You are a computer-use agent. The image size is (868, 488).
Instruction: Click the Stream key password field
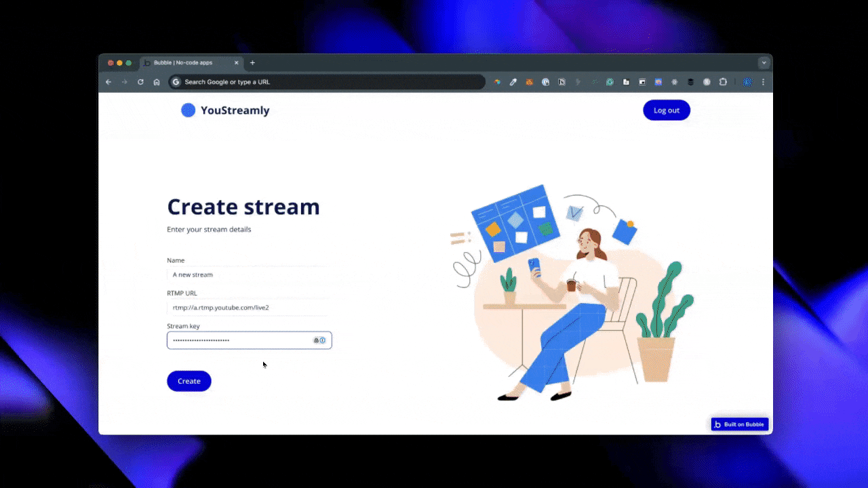point(250,340)
